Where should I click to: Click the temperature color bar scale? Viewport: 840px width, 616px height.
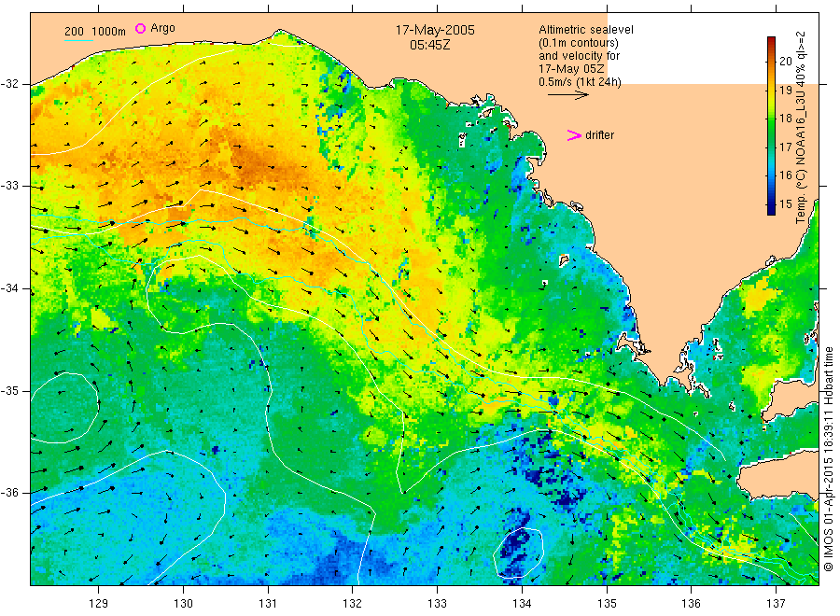pyautogui.click(x=771, y=126)
